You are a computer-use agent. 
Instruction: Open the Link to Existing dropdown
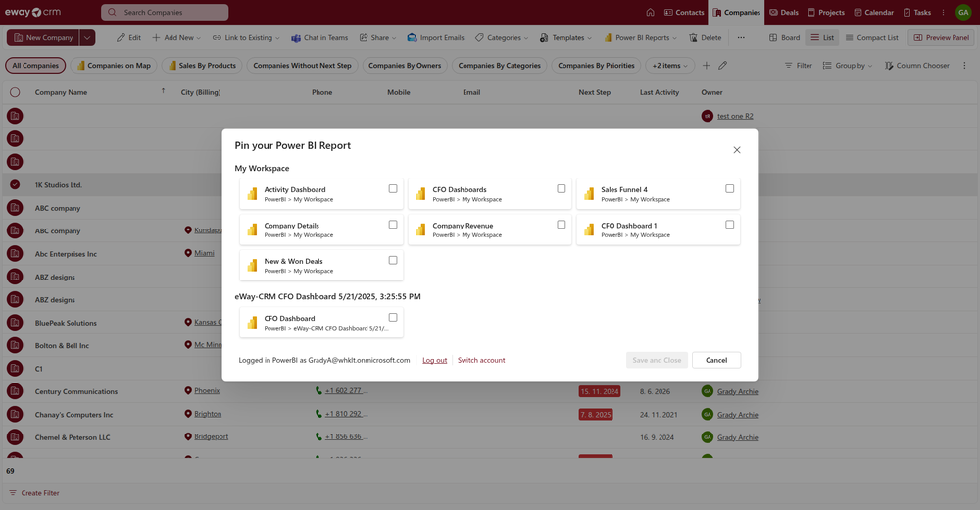[246, 37]
